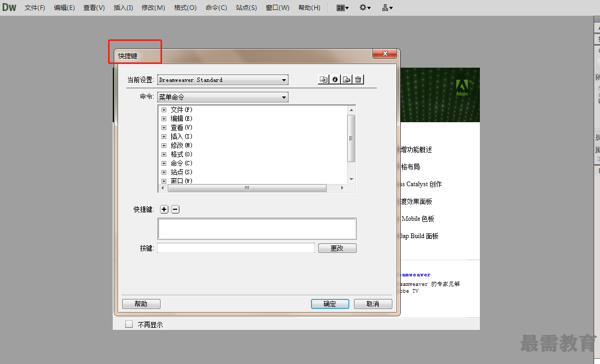Open the site management icon menu
Screen dimensions: 600x364
tap(387, 8)
